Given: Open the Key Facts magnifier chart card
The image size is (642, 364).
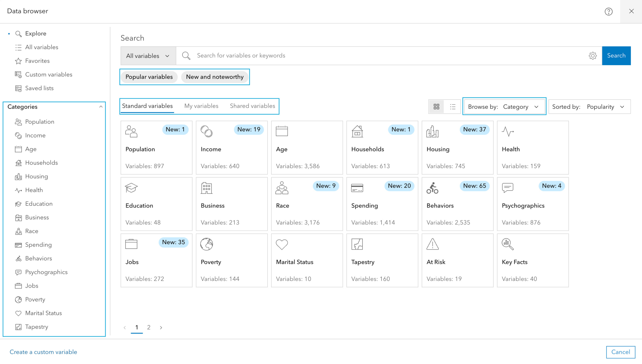Looking at the screenshot, I should click(532, 260).
